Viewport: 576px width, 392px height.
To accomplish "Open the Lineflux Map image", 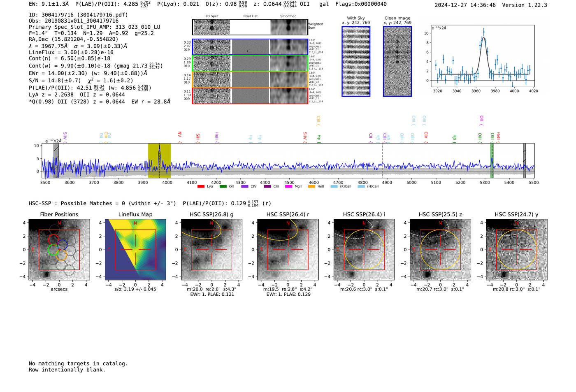I will [135, 250].
